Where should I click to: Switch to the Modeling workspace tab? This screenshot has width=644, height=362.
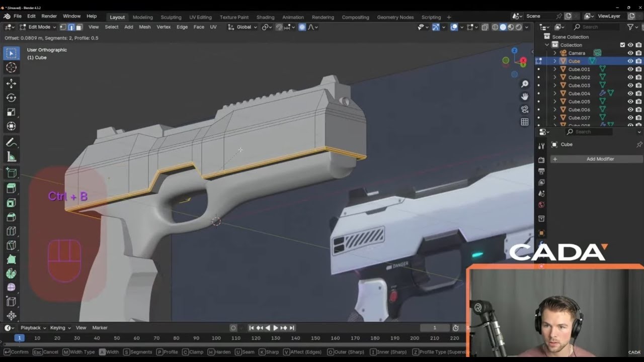pyautogui.click(x=142, y=17)
